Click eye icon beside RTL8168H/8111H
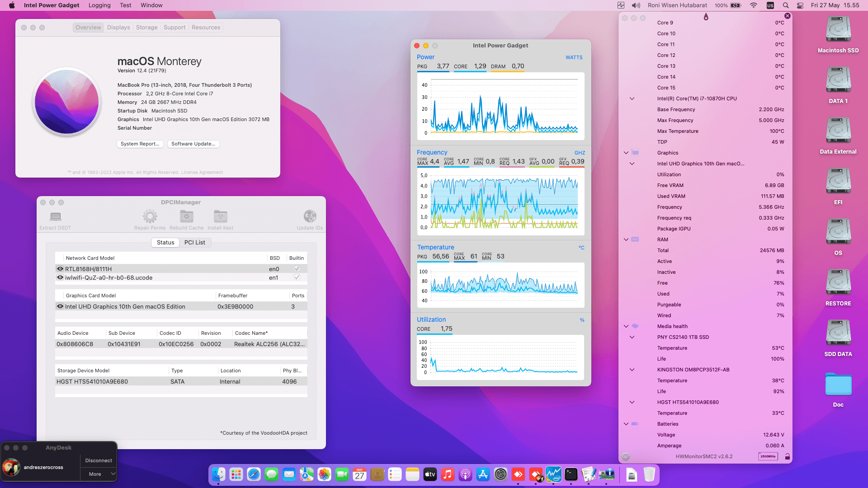 (x=60, y=268)
